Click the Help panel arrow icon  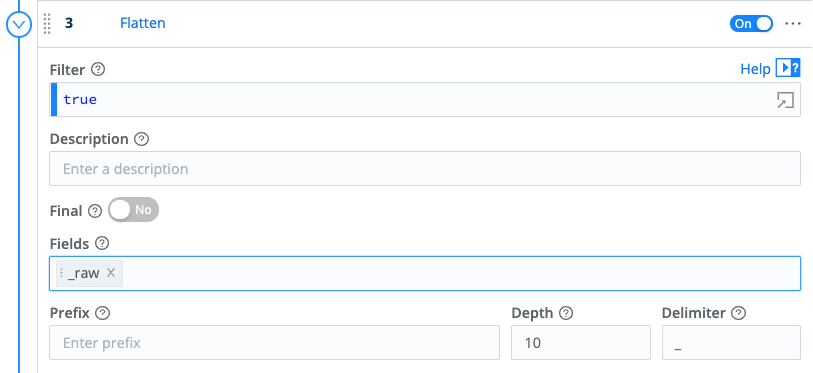[x=788, y=68]
